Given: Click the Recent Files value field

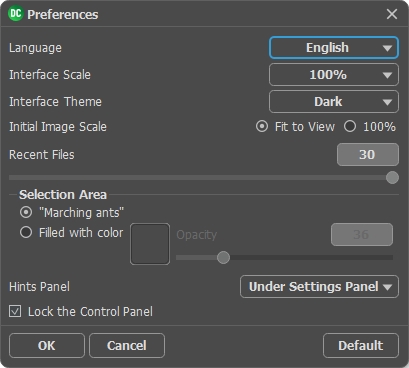Looking at the screenshot, I should [x=368, y=155].
